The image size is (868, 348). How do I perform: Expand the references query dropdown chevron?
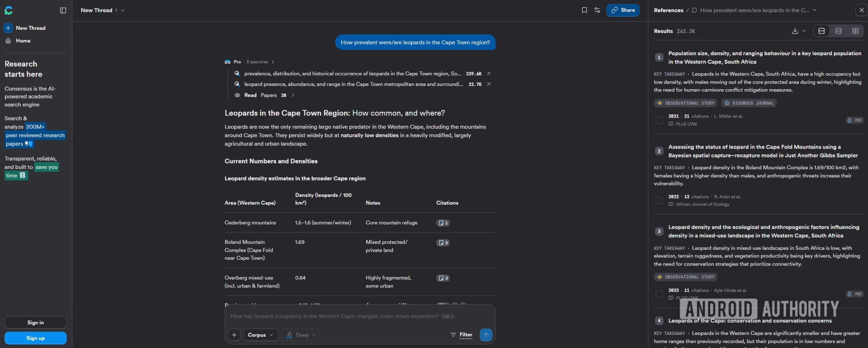pyautogui.click(x=815, y=10)
